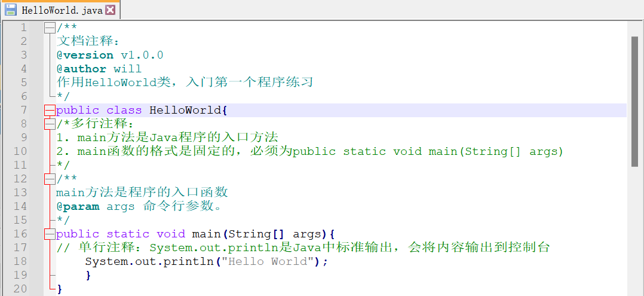Collapse the multi-line comment fold at line 8

(x=50, y=124)
